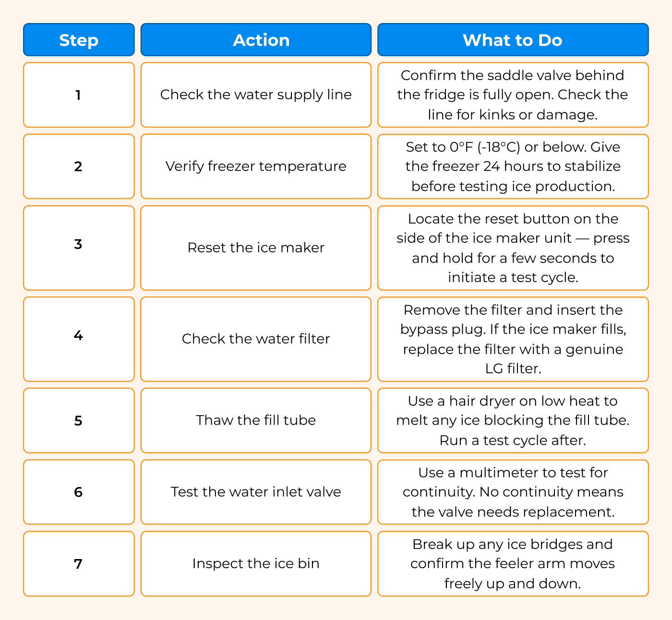Click the bypass plug instructions cell
The width and height of the screenshot is (672, 620).
pyautogui.click(x=513, y=339)
